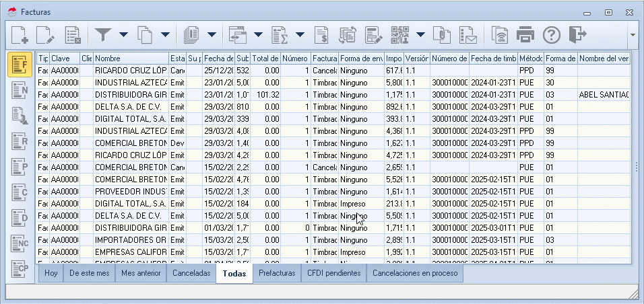Click the new document icon in toolbar
Screen dimensions: 644x304
(20, 34)
